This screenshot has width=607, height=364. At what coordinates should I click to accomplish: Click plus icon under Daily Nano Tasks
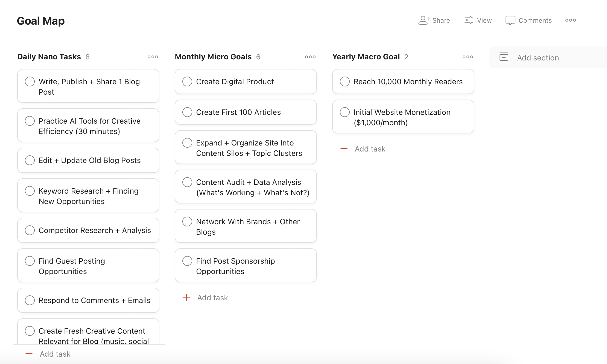point(29,354)
